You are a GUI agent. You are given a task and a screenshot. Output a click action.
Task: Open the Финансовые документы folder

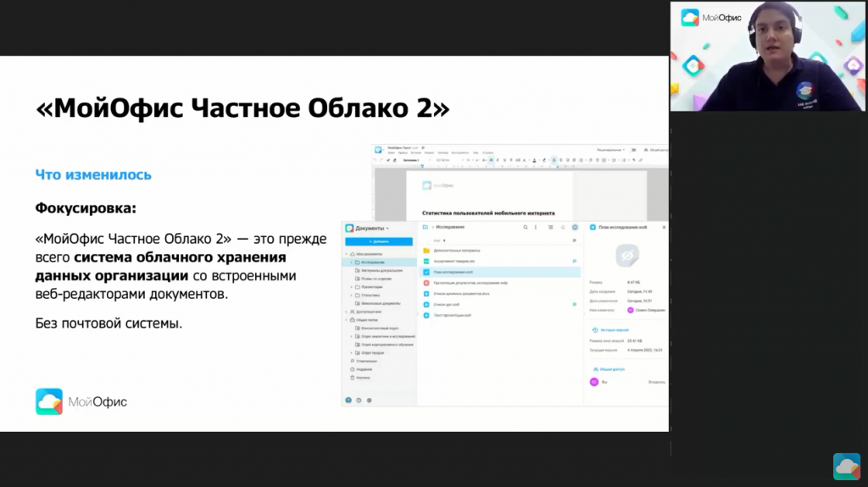381,303
